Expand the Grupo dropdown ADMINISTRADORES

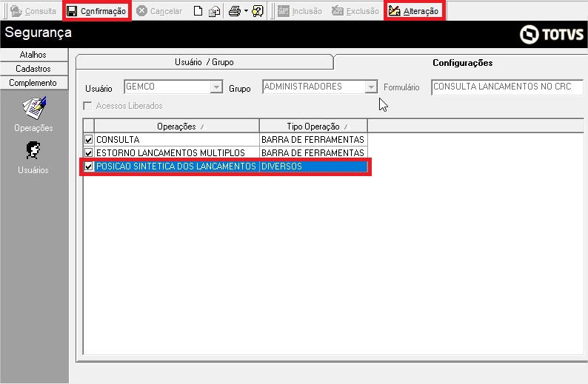[x=370, y=87]
